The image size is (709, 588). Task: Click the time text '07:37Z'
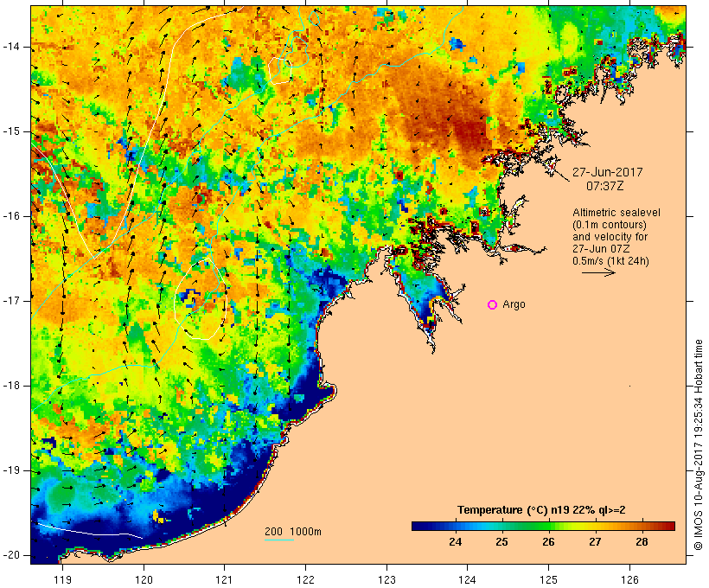coord(605,186)
